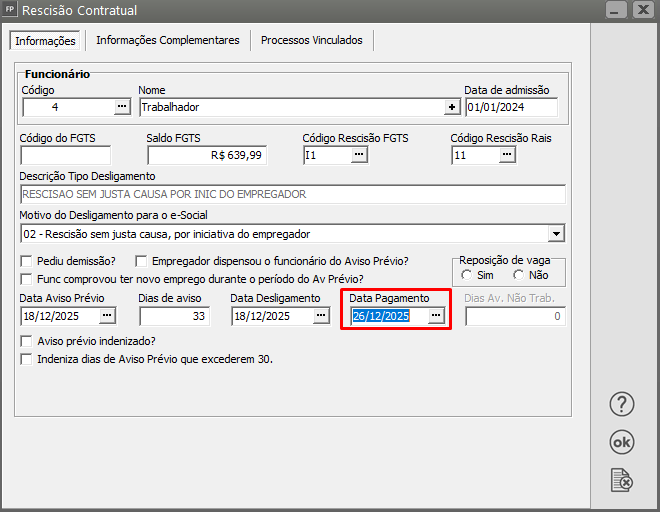Open Código Rescisão Rais lookup button
Image resolution: width=660 pixels, height=513 pixels.
pyautogui.click(x=507, y=155)
